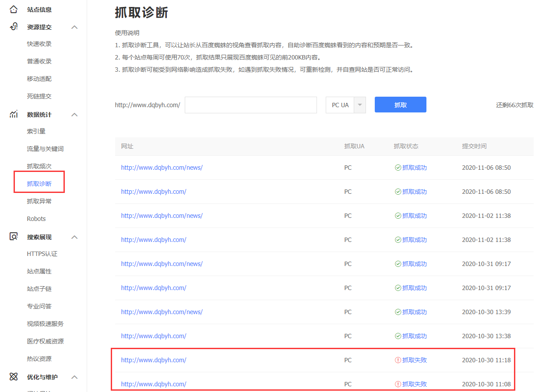Click the 搜索展现 search icon

(14, 237)
